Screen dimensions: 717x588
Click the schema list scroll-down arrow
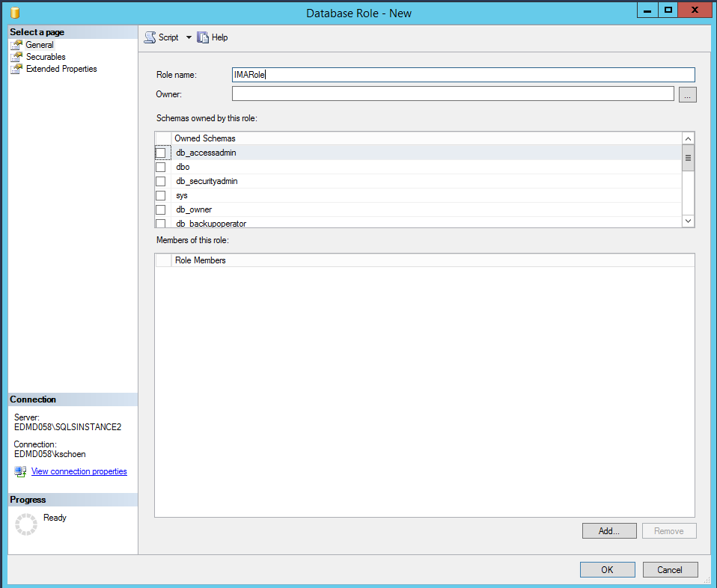click(x=688, y=221)
